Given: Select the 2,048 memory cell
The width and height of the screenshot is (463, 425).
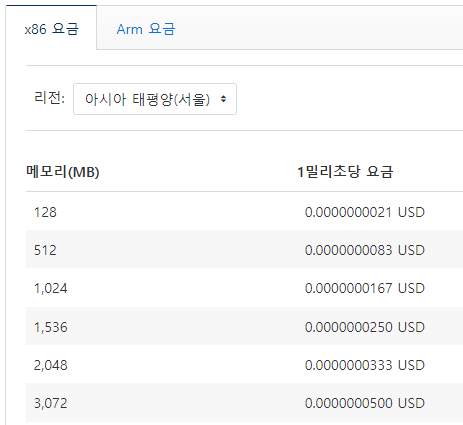Looking at the screenshot, I should click(x=51, y=365).
